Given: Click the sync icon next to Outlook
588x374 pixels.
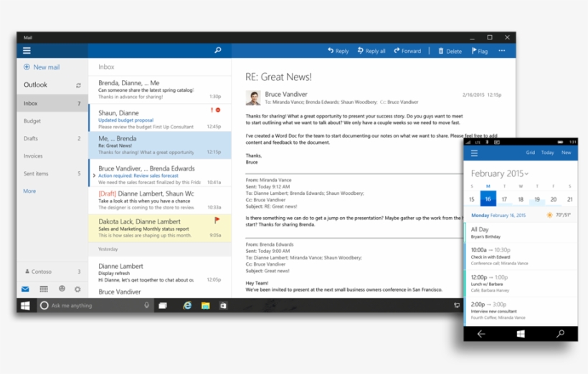Looking at the screenshot, I should pos(78,85).
